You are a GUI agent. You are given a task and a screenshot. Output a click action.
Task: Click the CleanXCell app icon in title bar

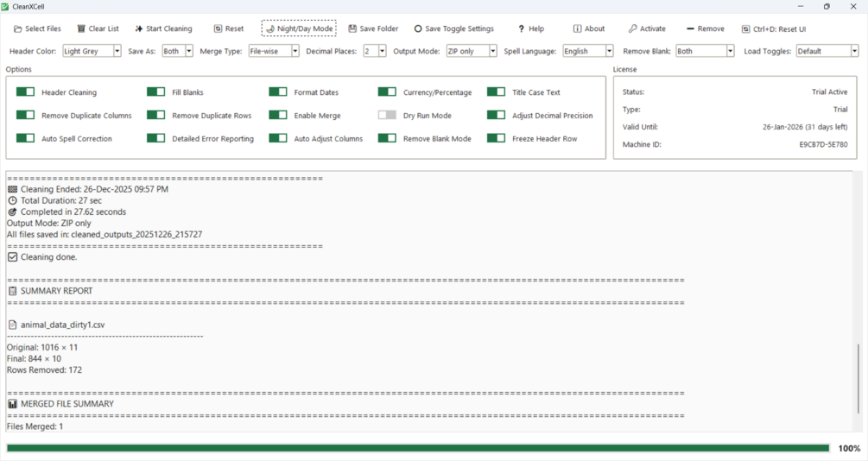coord(5,7)
